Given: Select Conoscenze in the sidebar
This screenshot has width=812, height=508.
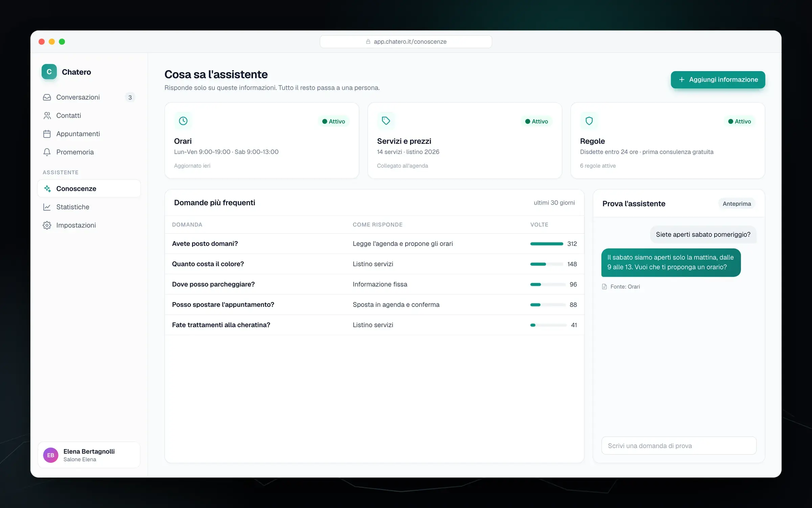Looking at the screenshot, I should pyautogui.click(x=89, y=189).
